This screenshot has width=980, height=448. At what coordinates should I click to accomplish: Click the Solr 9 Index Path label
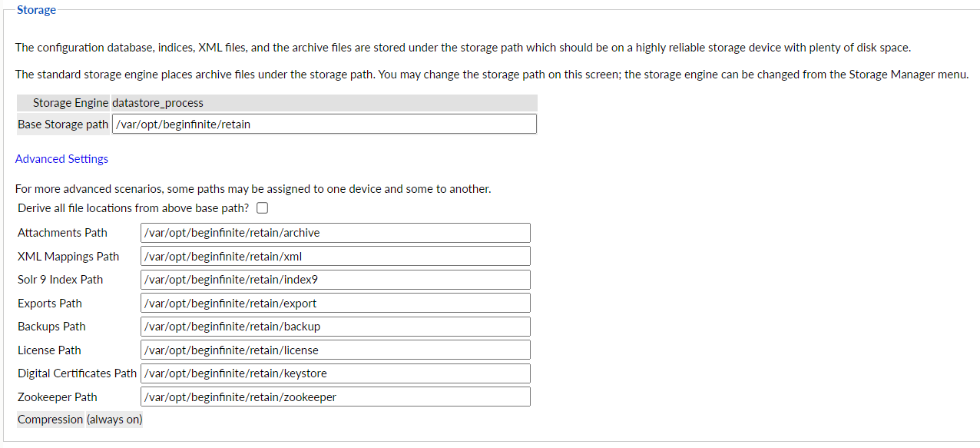point(60,280)
